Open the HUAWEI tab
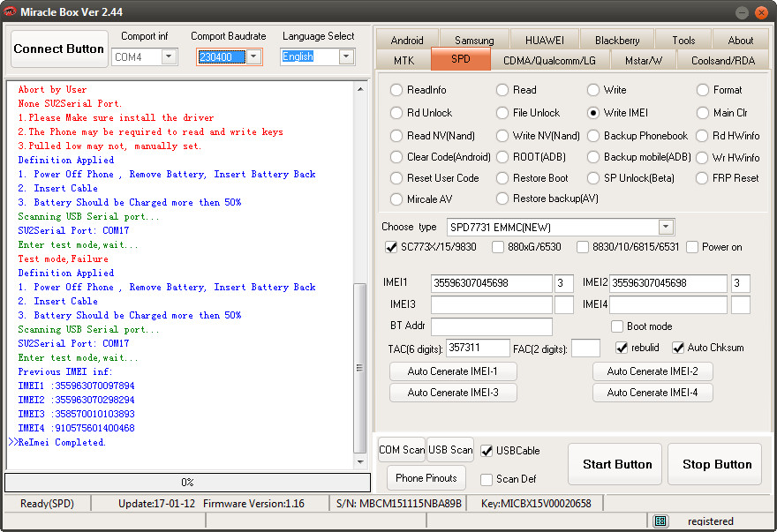Image resolution: width=777 pixels, height=532 pixels. [x=544, y=40]
